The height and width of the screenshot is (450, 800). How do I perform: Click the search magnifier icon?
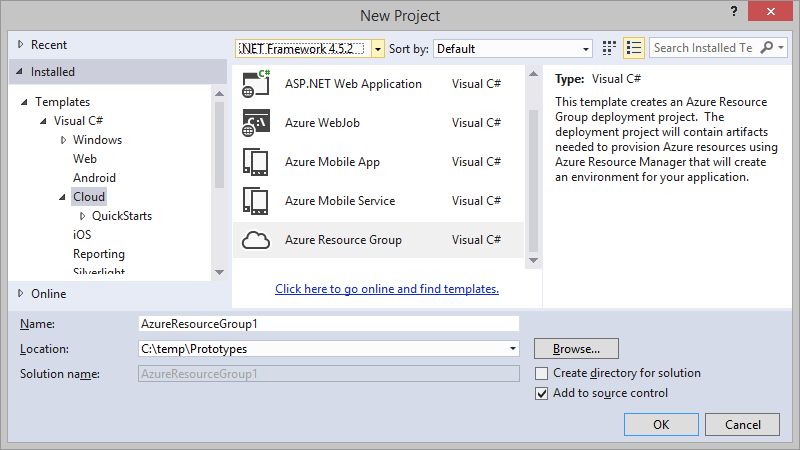(x=766, y=47)
